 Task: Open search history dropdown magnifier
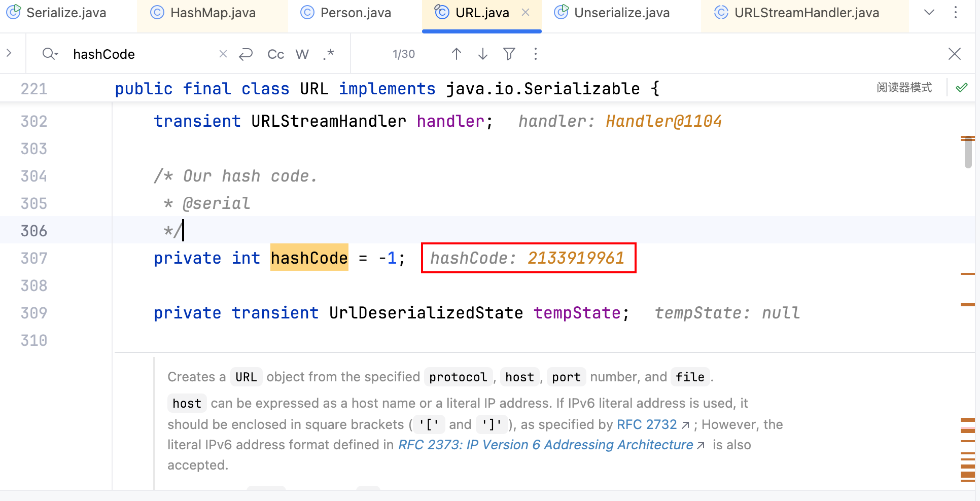tap(50, 54)
